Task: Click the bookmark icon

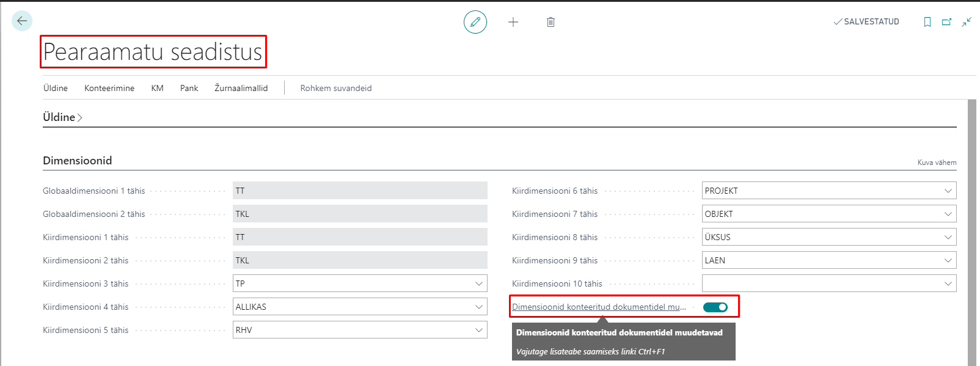Action: [x=927, y=22]
